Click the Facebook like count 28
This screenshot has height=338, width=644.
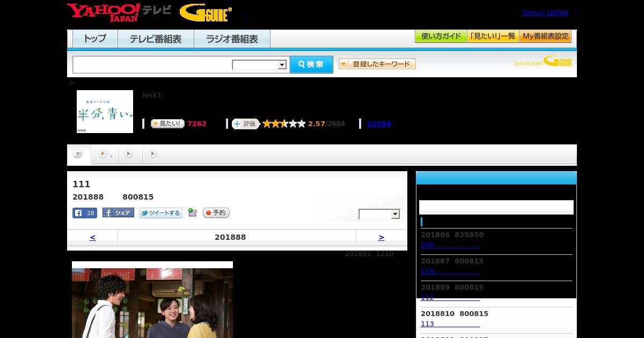pyautogui.click(x=85, y=213)
